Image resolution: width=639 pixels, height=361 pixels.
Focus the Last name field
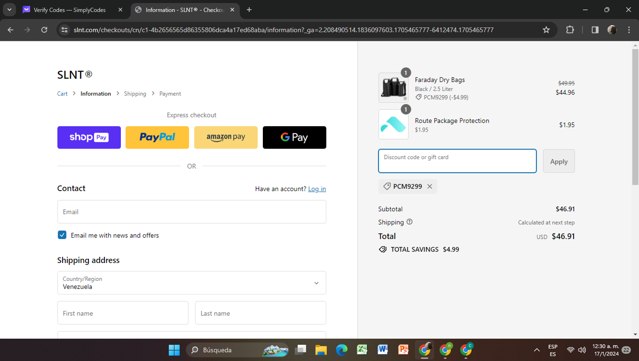261,313
